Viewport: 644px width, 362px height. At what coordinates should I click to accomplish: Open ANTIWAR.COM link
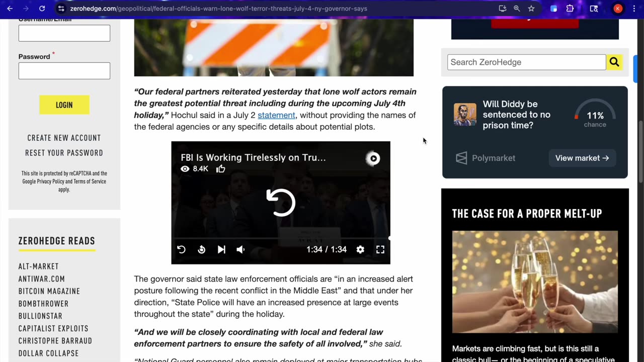tap(42, 279)
